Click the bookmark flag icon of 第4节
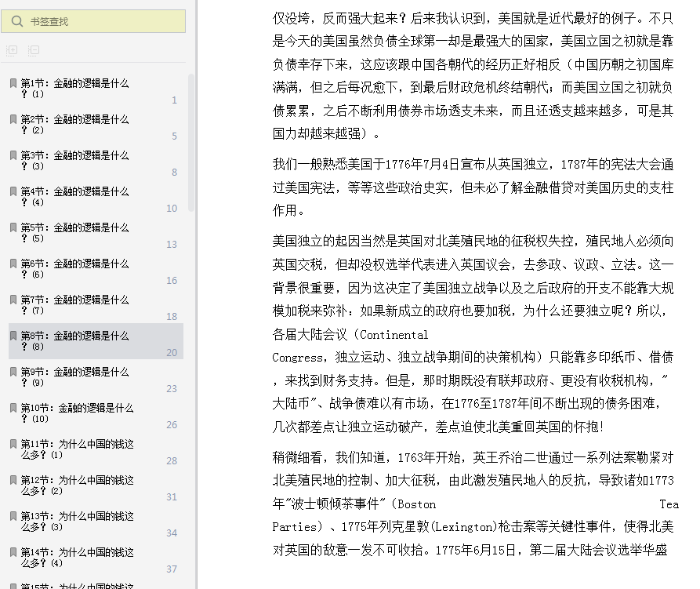 [13, 191]
